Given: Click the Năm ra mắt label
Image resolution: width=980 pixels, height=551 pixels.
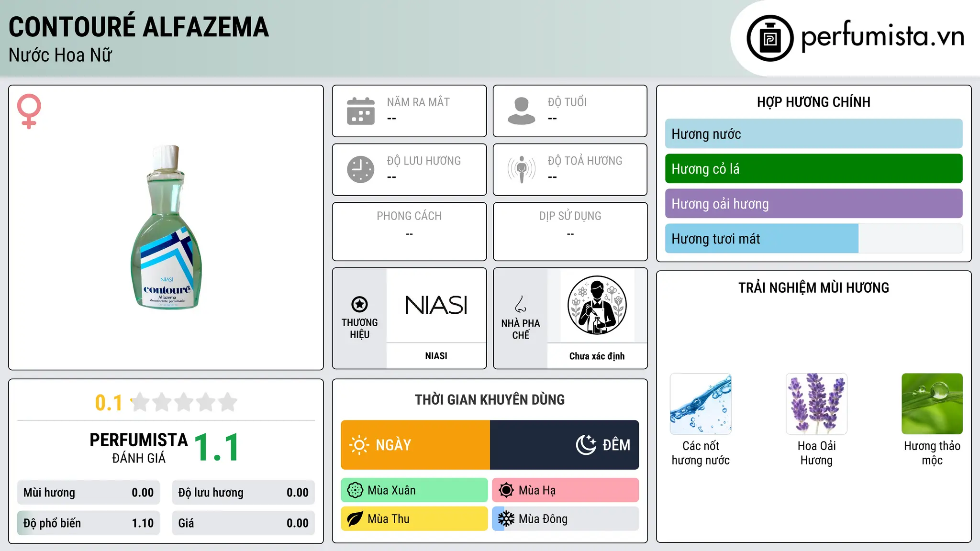Looking at the screenshot, I should [418, 102].
